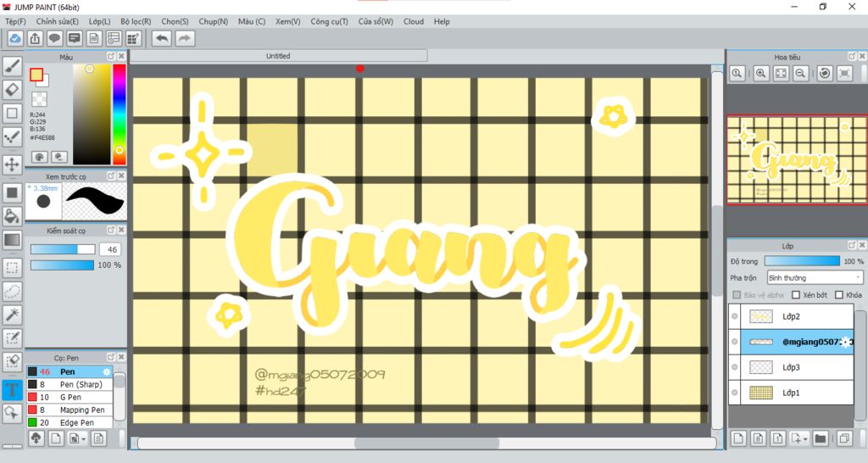The image size is (868, 463).
Task: Select the Lasso selection tool
Action: 12,291
